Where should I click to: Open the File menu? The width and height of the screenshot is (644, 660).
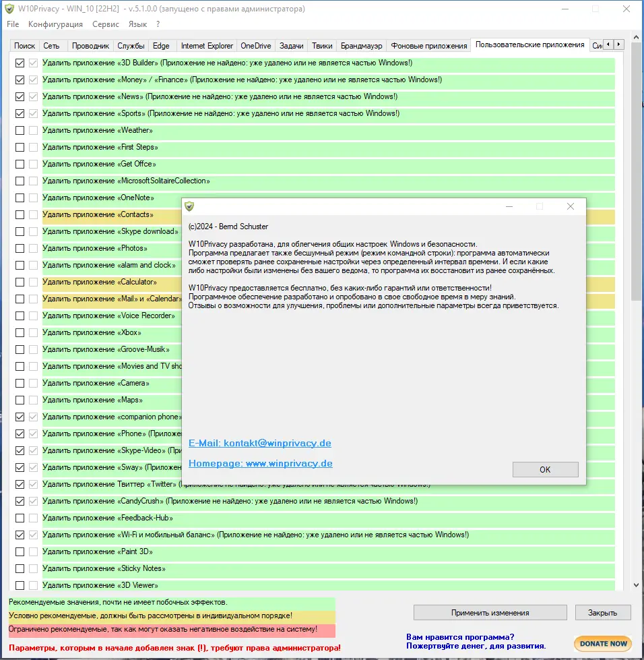(13, 24)
